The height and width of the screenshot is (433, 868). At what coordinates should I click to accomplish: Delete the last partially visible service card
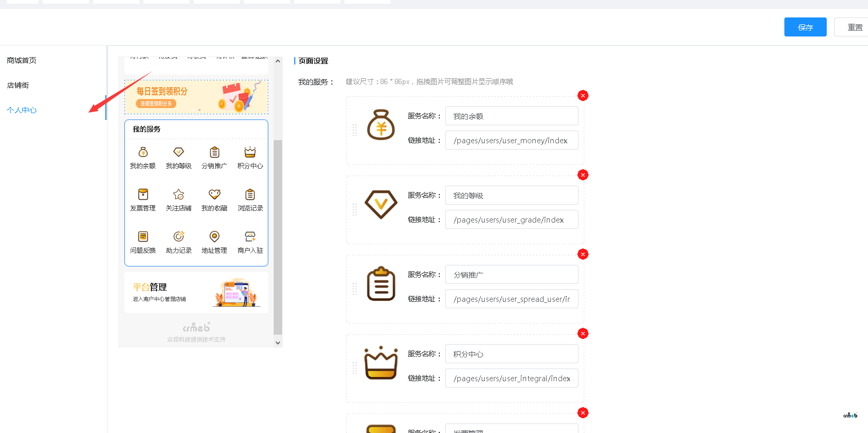click(583, 413)
